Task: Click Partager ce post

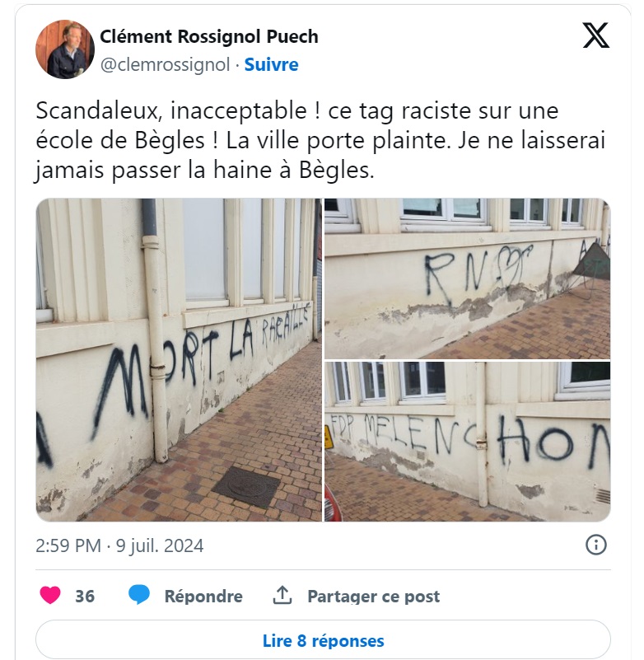Action: tap(374, 596)
